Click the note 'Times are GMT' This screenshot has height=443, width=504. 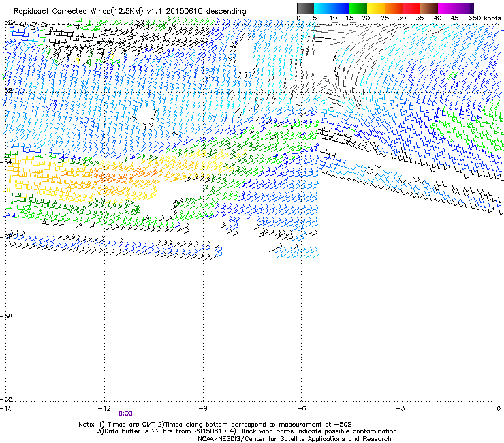131,425
